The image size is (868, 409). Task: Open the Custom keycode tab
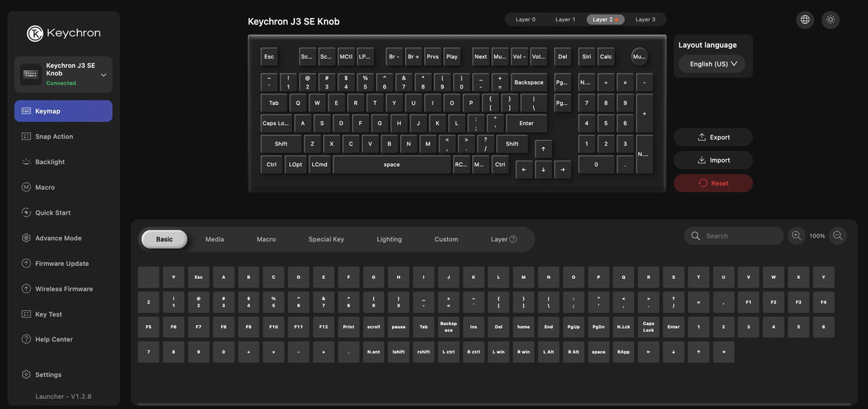point(446,239)
